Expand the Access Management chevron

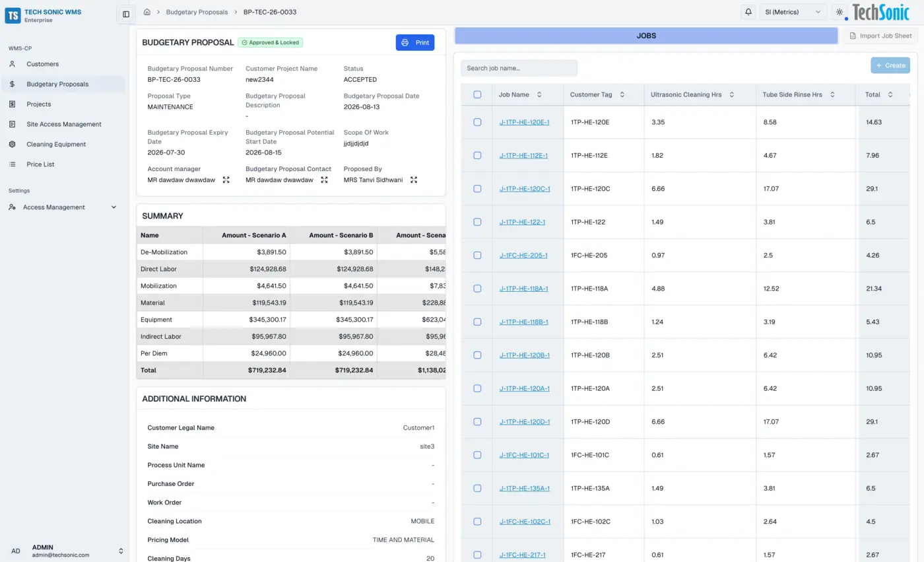114,207
